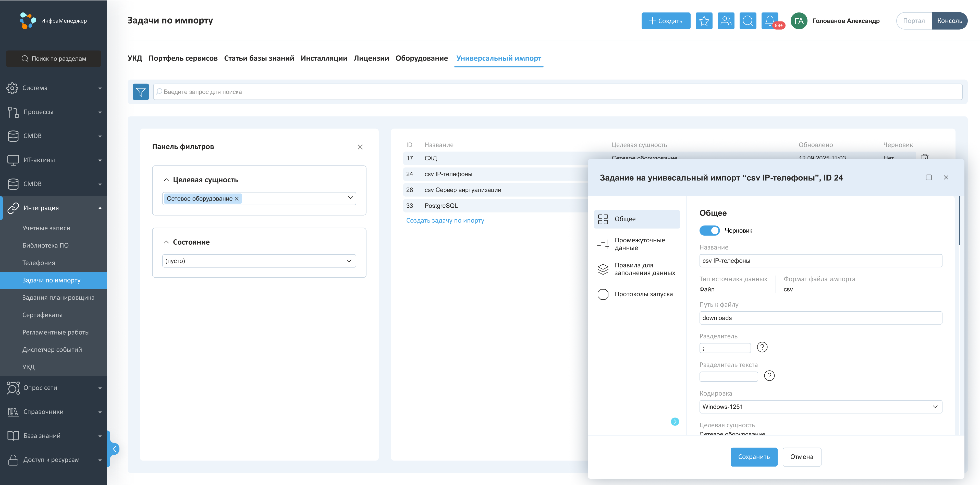Click help icon next to Разделитель текста
The width and height of the screenshot is (980, 485).
pyautogui.click(x=769, y=376)
